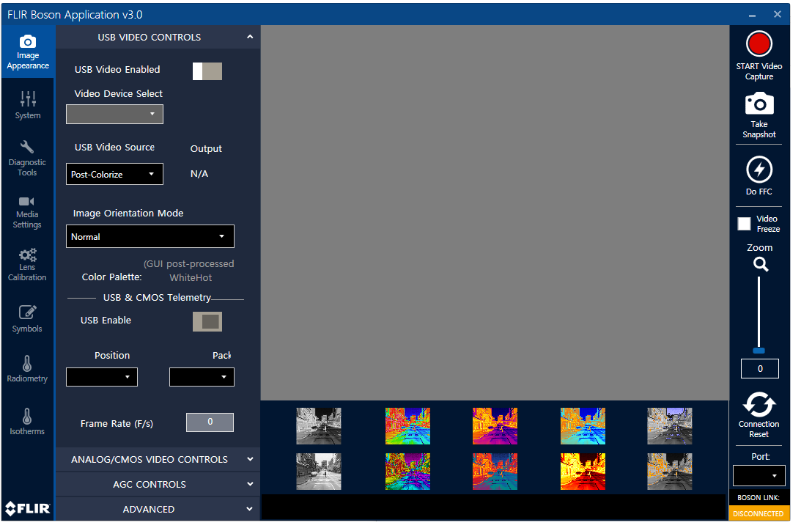
Task: Click the gray video preview area
Action: [x=495, y=213]
